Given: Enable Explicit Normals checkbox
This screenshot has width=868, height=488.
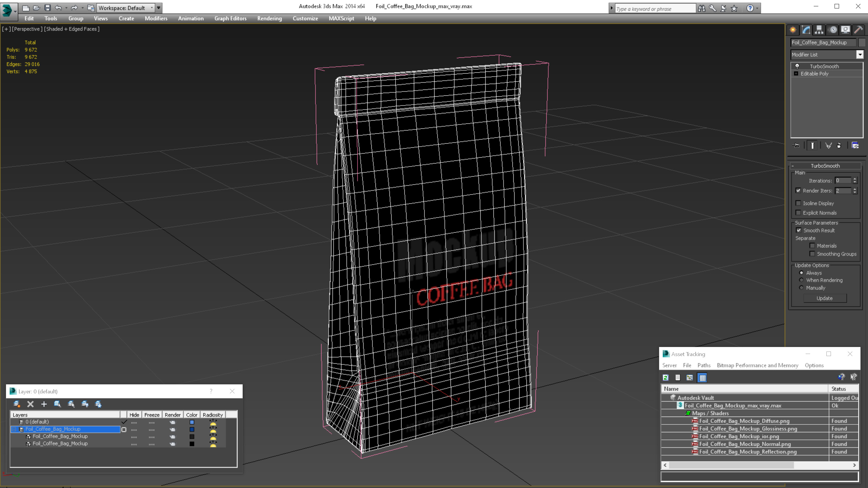Looking at the screenshot, I should (798, 212).
